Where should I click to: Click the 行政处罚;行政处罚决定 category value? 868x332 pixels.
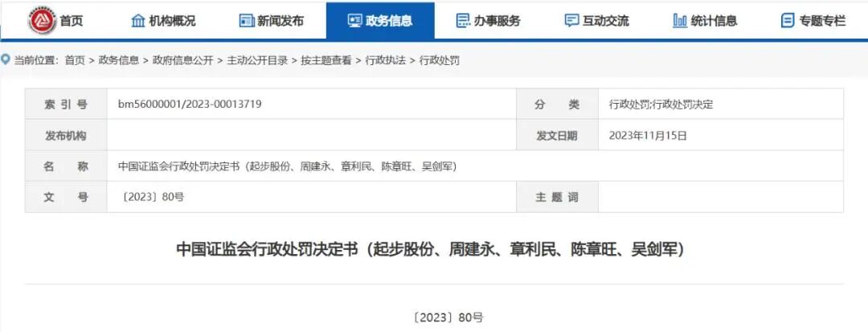pyautogui.click(x=661, y=104)
